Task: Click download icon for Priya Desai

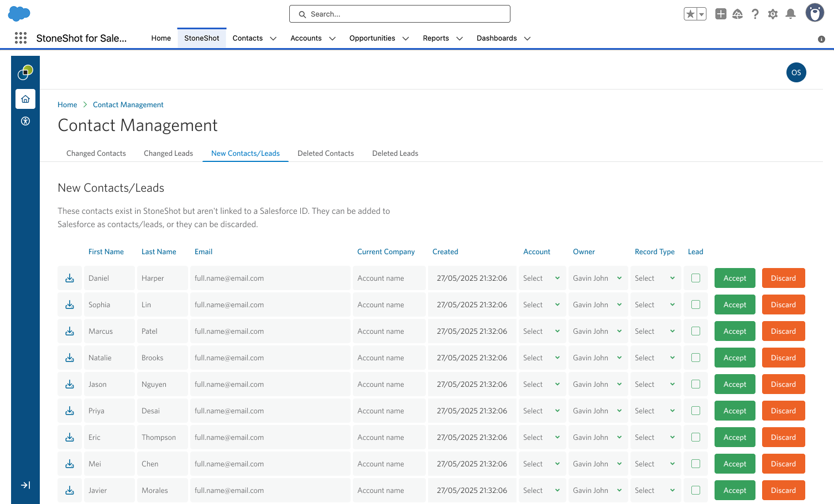Action: point(70,411)
